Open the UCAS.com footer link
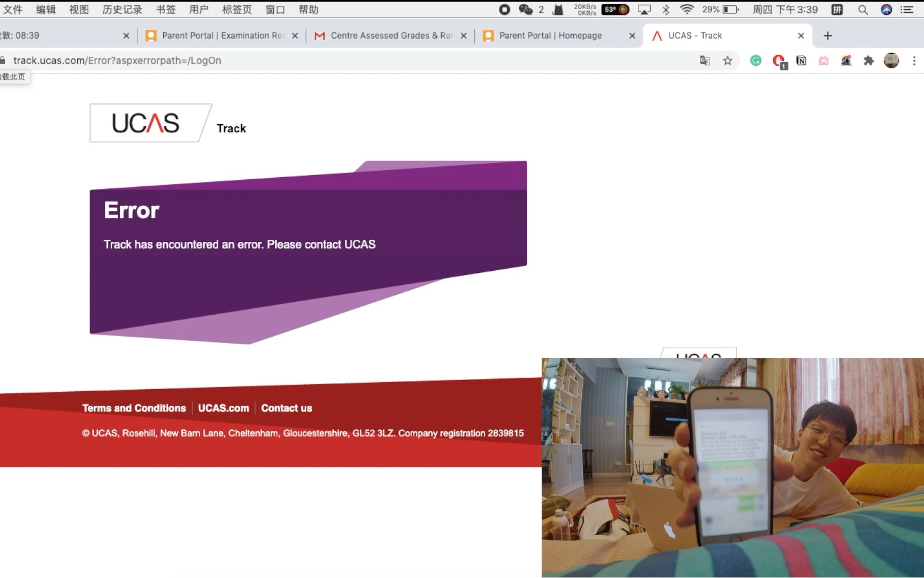This screenshot has width=924, height=578. [224, 408]
